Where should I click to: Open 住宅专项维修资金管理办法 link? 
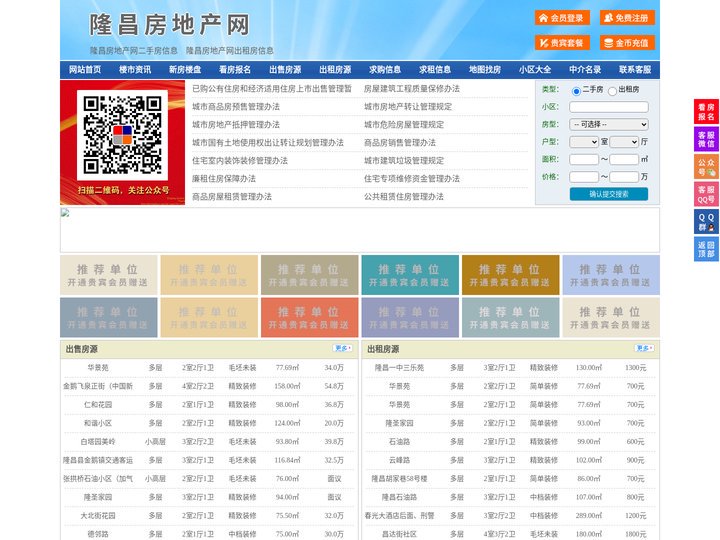click(412, 178)
